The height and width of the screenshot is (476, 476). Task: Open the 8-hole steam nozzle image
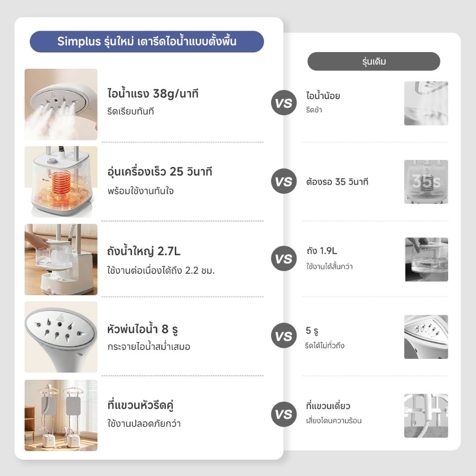click(61, 337)
